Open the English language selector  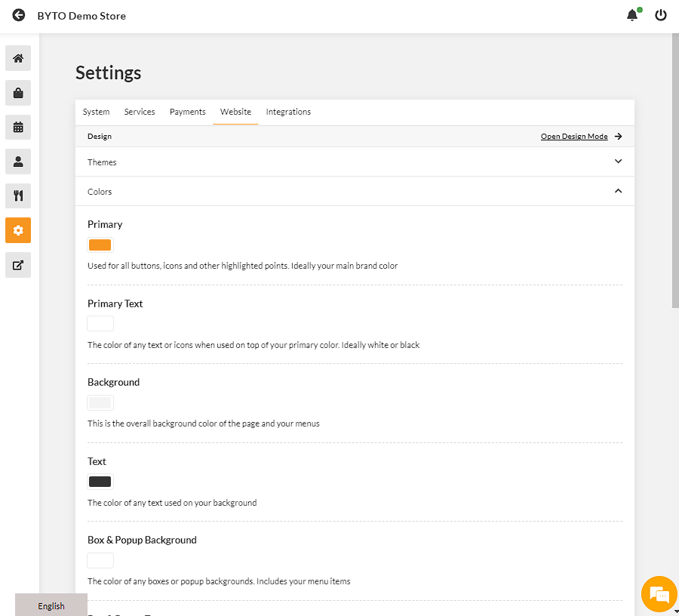click(51, 605)
